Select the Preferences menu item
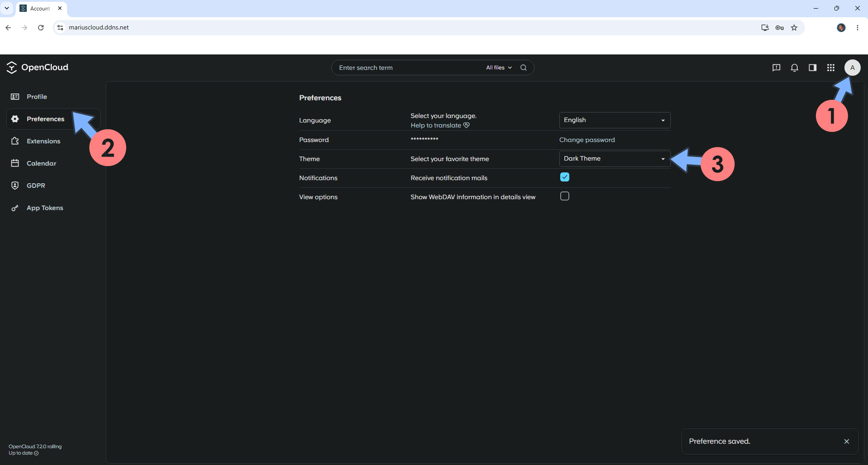 point(53,119)
